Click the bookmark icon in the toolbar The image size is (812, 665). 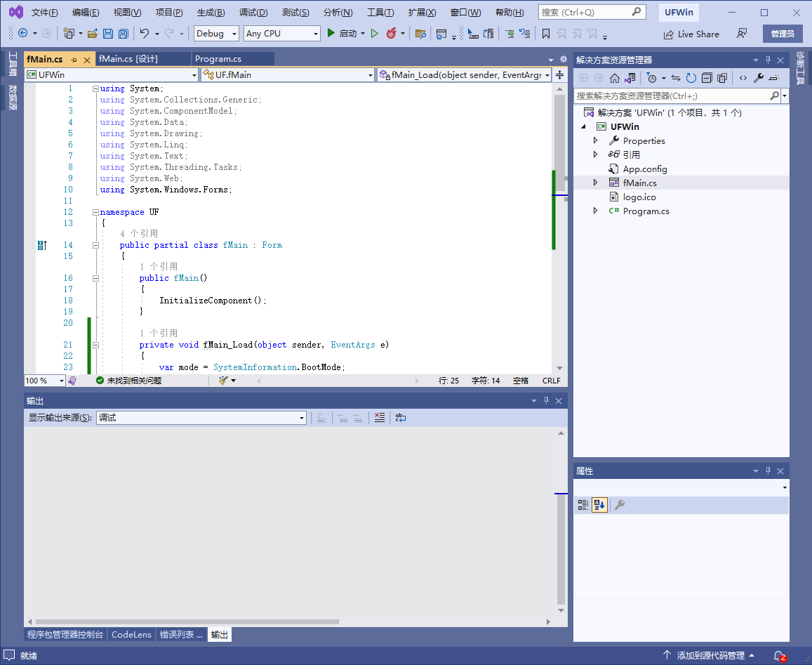click(x=546, y=34)
